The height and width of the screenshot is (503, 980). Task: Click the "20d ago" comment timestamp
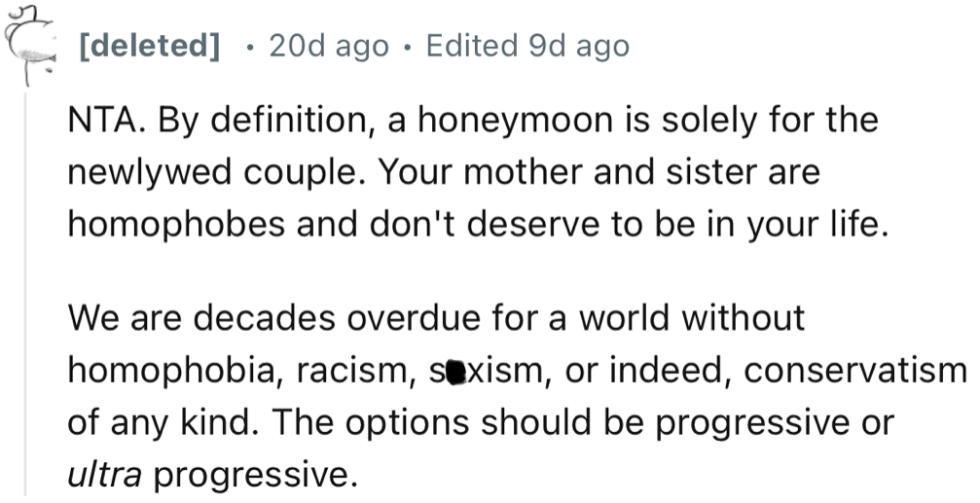(x=329, y=46)
